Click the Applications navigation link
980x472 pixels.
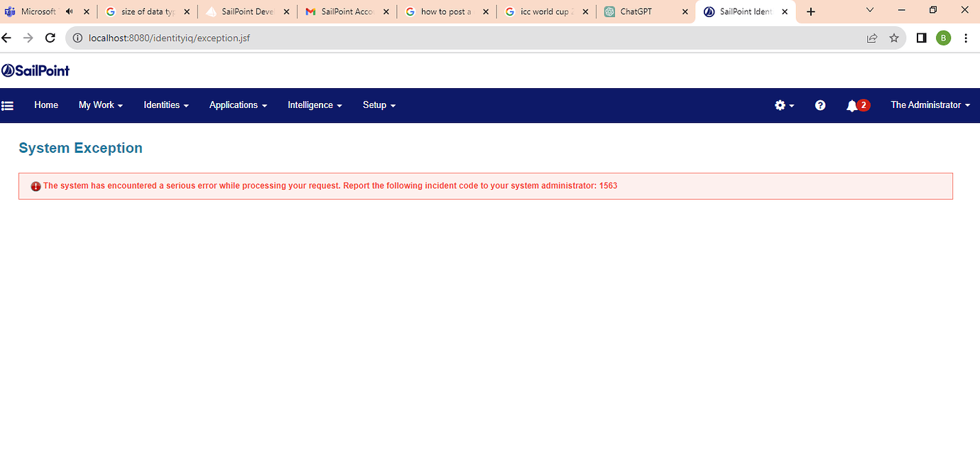click(x=237, y=105)
